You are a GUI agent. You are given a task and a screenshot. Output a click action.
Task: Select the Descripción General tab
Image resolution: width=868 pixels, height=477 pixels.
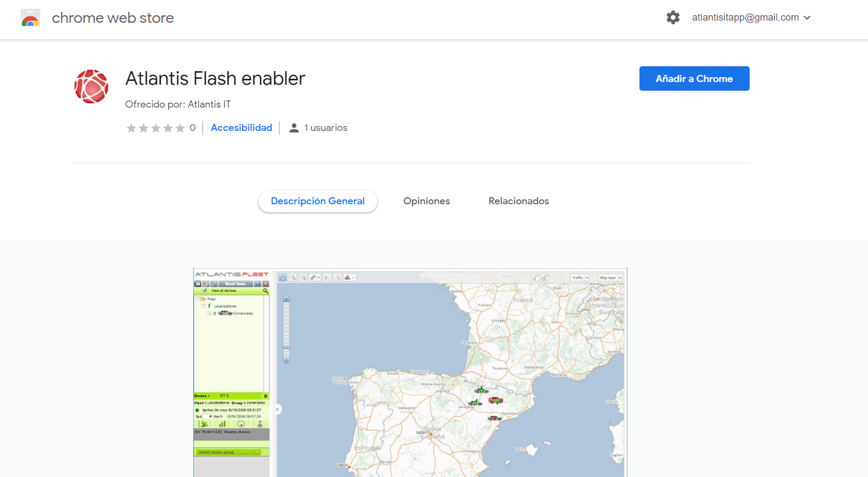(318, 201)
